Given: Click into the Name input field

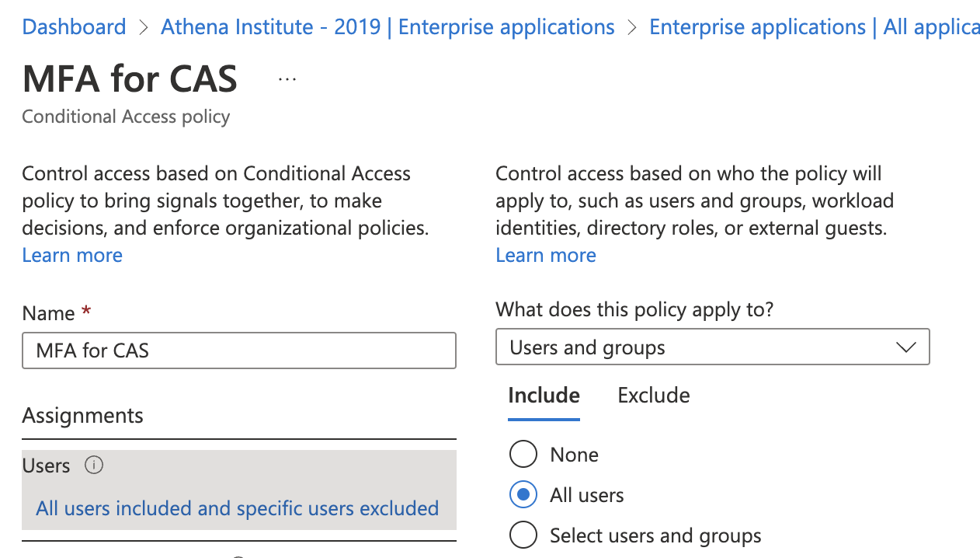Looking at the screenshot, I should coord(239,350).
